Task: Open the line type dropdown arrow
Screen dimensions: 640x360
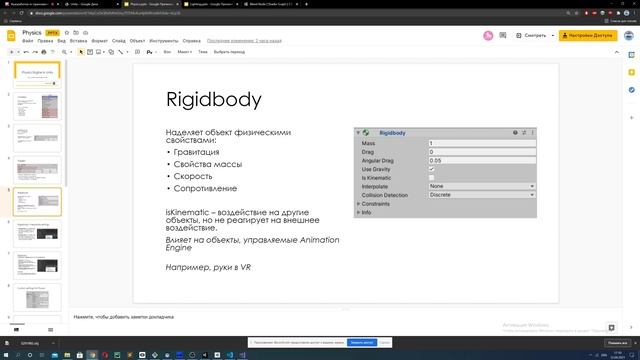Action: click(127, 52)
